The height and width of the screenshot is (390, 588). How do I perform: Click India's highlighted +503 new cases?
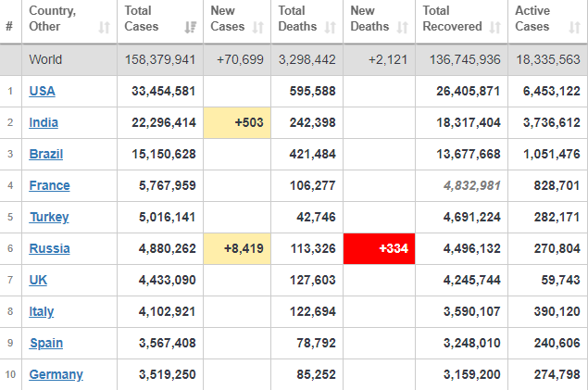237,122
